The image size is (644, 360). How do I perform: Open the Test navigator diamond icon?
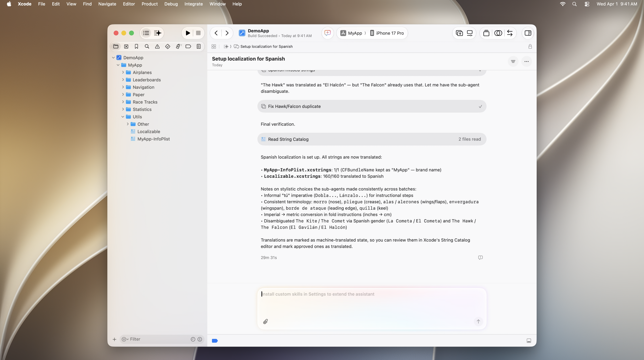click(168, 46)
